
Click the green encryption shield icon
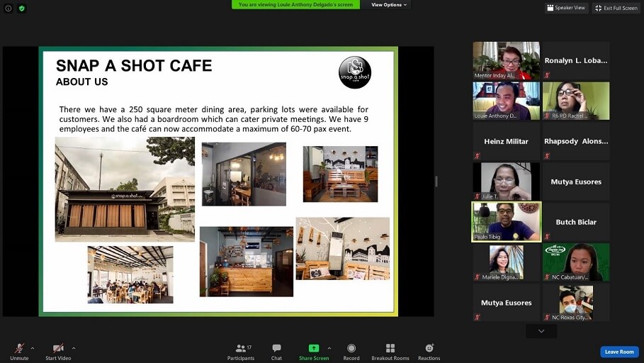pyautogui.click(x=22, y=9)
